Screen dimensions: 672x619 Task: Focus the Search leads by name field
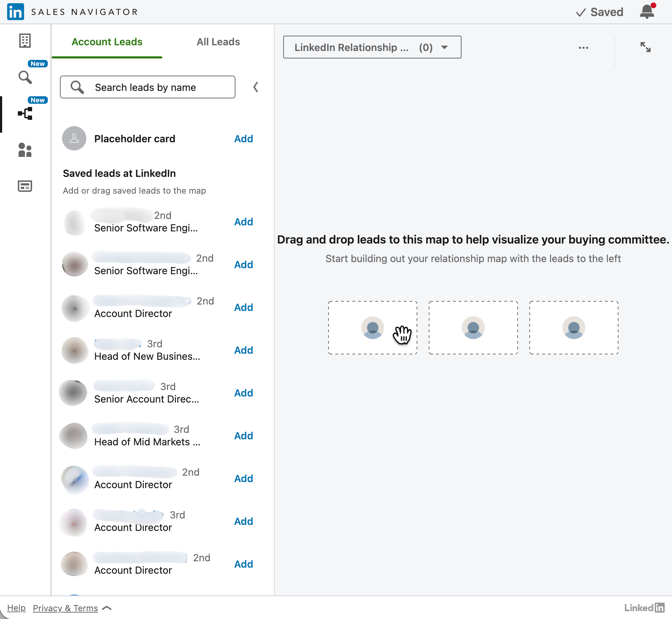[148, 87]
